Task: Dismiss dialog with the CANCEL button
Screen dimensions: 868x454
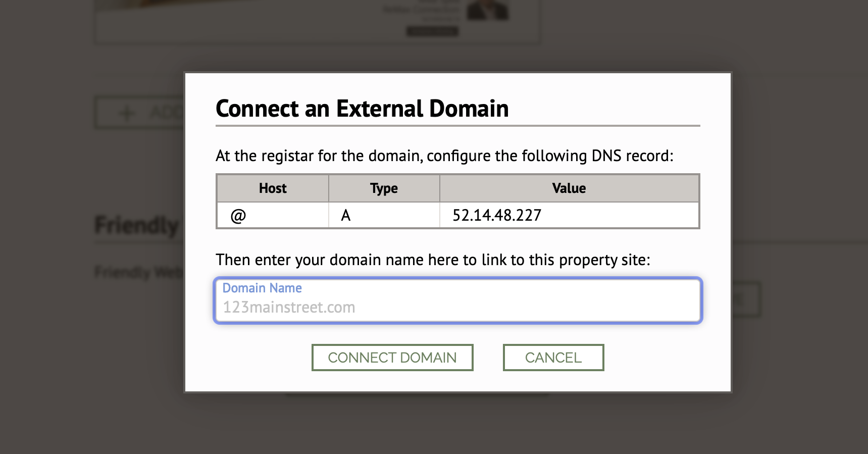Action: pos(553,358)
